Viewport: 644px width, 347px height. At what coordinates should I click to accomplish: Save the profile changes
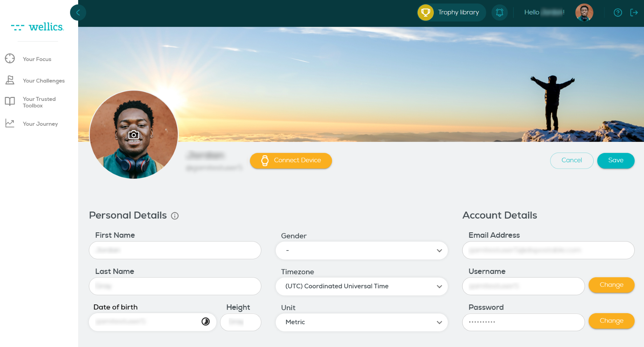(x=616, y=161)
